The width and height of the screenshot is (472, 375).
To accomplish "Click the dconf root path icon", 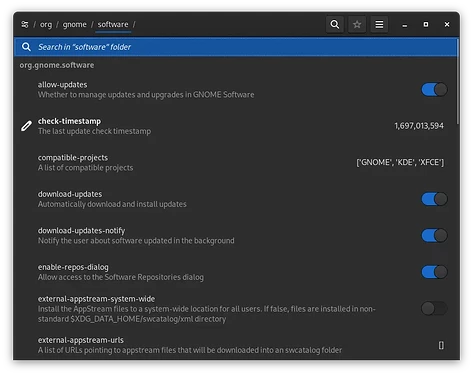I will click(x=25, y=24).
